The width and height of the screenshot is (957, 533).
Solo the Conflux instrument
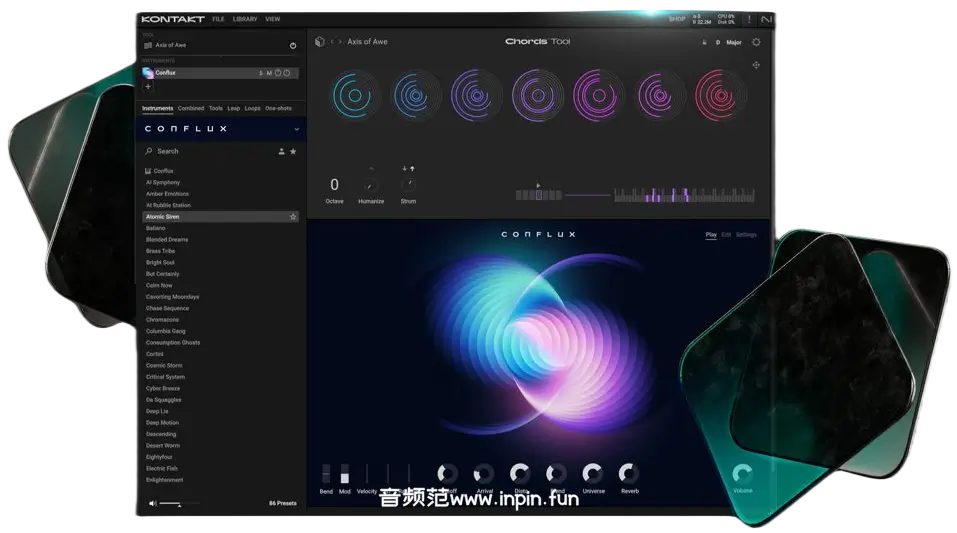tap(261, 73)
